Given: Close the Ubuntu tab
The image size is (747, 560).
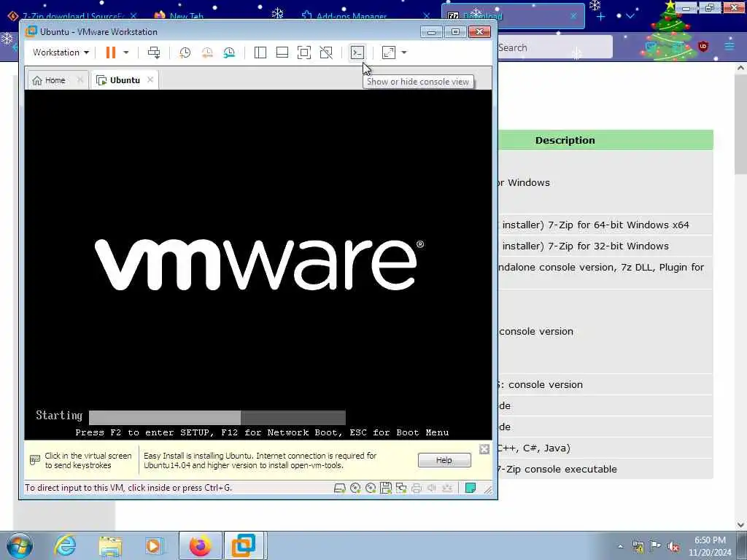Looking at the screenshot, I should (x=150, y=79).
